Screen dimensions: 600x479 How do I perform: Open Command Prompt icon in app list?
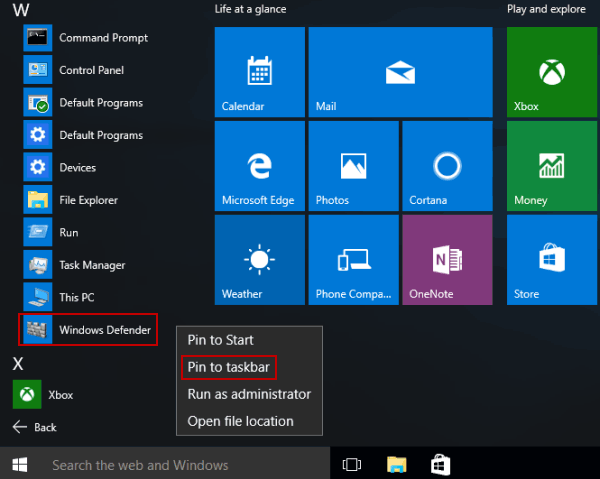[x=38, y=37]
